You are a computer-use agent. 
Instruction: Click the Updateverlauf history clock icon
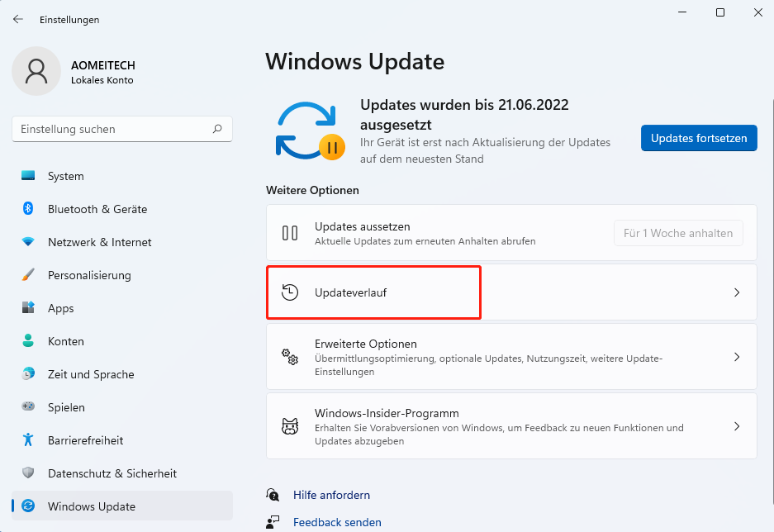(x=290, y=292)
